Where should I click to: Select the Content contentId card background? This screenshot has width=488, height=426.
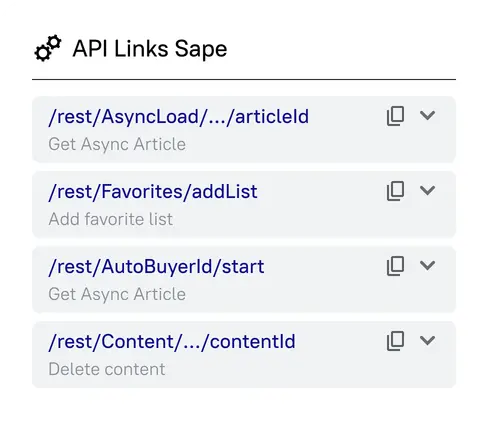[244, 354]
